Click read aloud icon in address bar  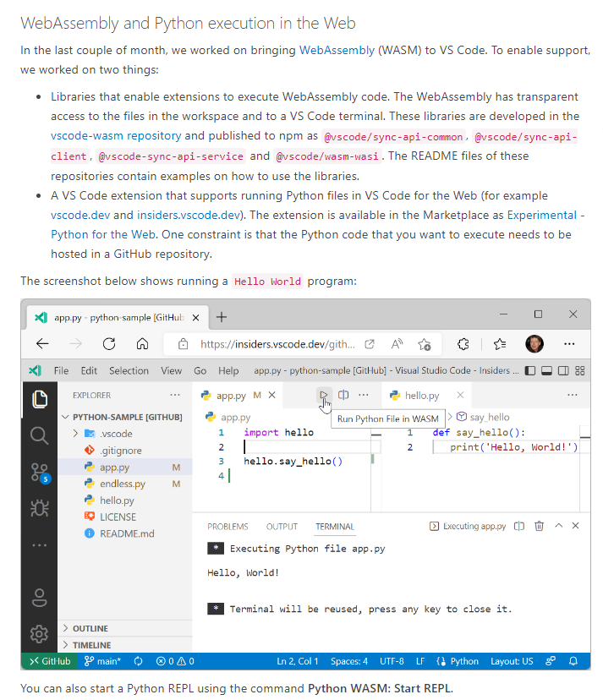(397, 344)
